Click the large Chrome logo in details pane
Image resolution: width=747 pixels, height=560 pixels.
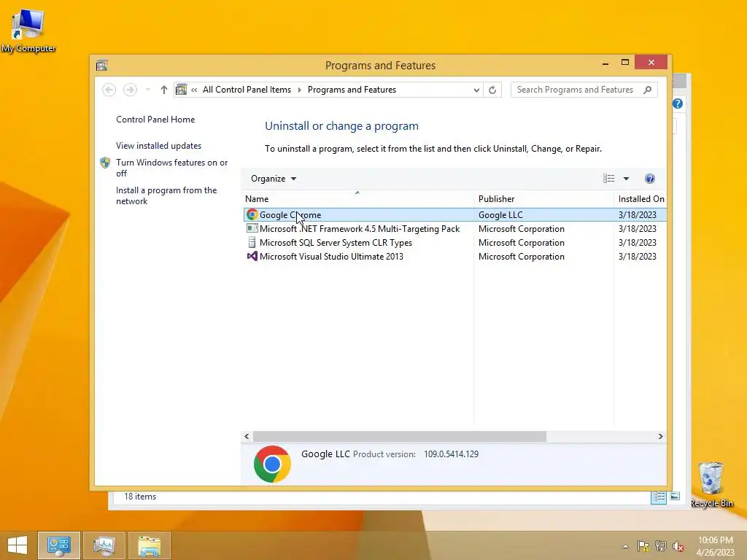[272, 464]
